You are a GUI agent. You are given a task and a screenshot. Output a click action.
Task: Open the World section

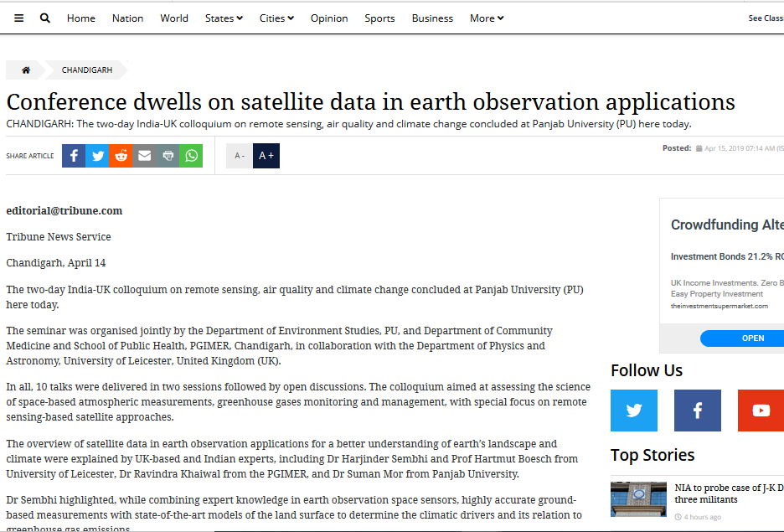tap(174, 18)
